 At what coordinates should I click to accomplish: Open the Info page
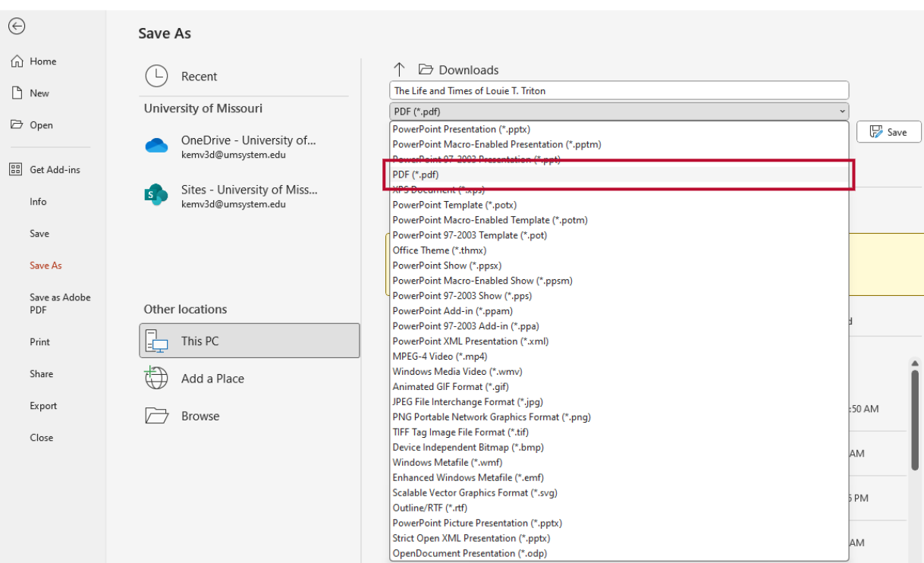(38, 202)
